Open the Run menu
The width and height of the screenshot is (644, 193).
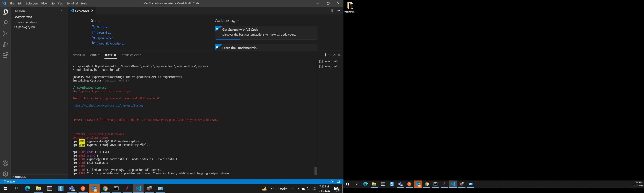61,4
